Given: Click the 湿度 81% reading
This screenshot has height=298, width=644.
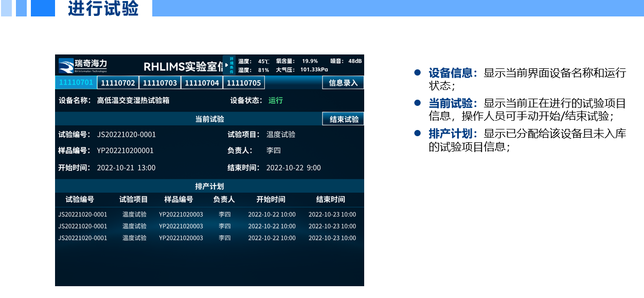Looking at the screenshot, I should coord(254,70).
